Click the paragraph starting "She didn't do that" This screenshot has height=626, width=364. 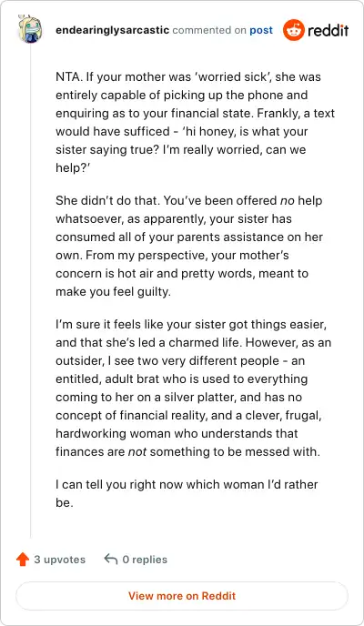click(x=189, y=246)
